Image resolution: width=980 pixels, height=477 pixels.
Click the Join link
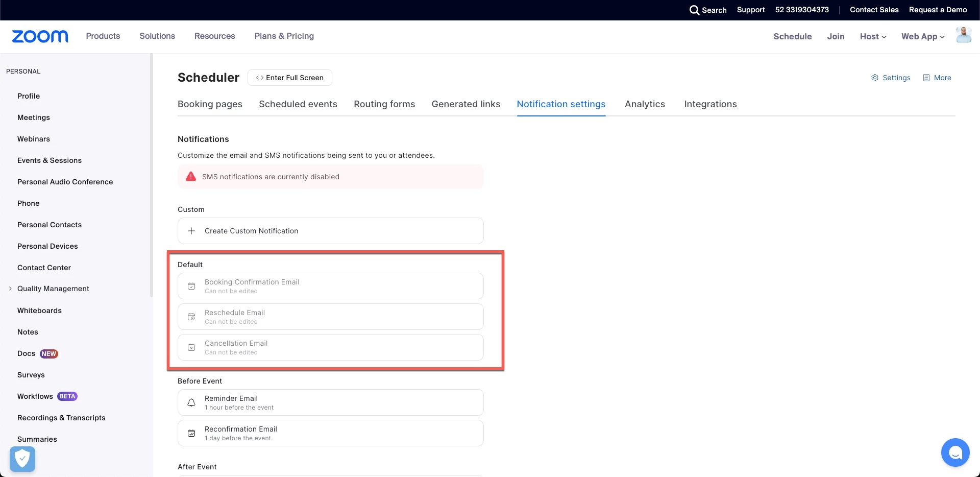pos(836,36)
